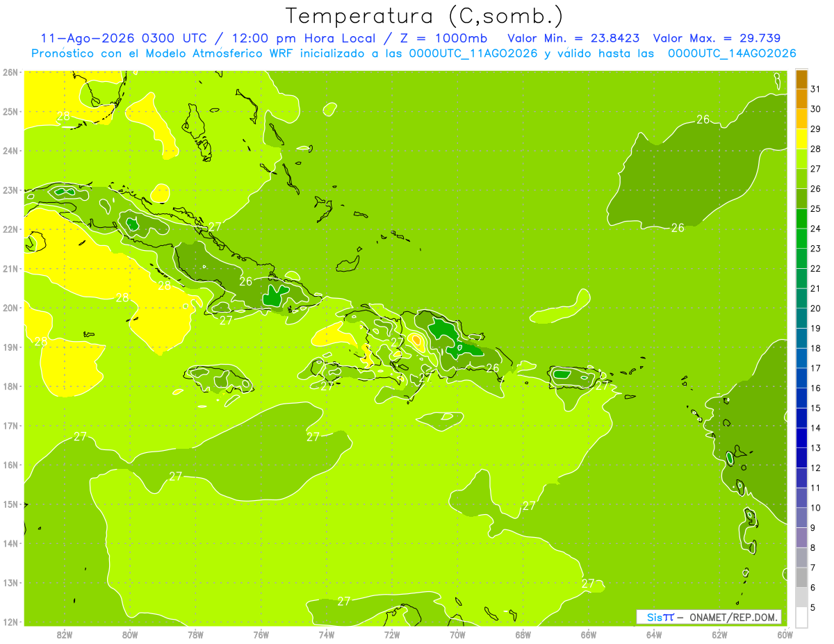
Task: Click the 20 label on the color scale
Action: point(815,308)
